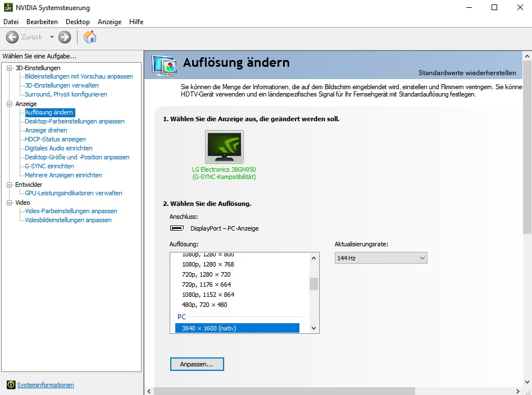Collapse the Video tree node
Viewport: 532px width, 395px height.
point(10,203)
